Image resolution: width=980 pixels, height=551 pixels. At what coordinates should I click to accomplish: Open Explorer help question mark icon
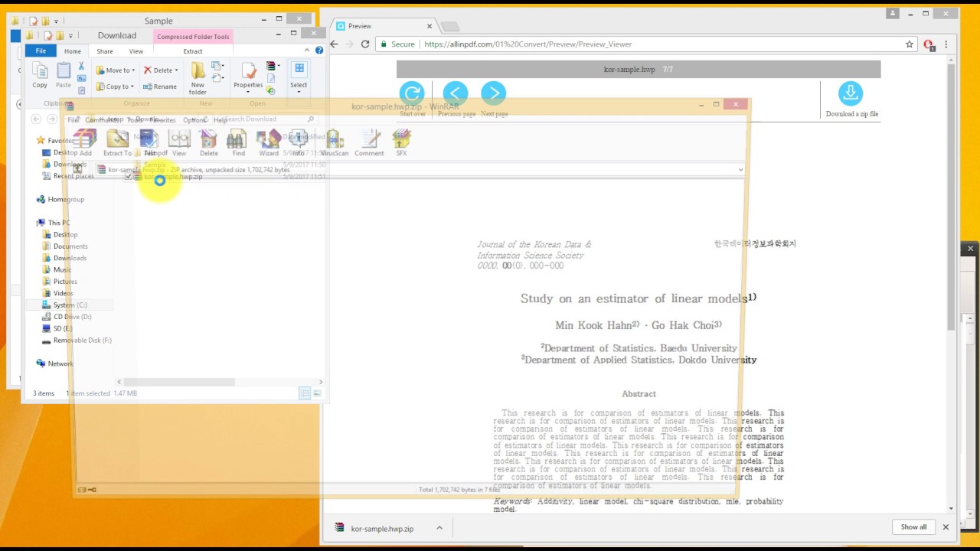[x=318, y=51]
